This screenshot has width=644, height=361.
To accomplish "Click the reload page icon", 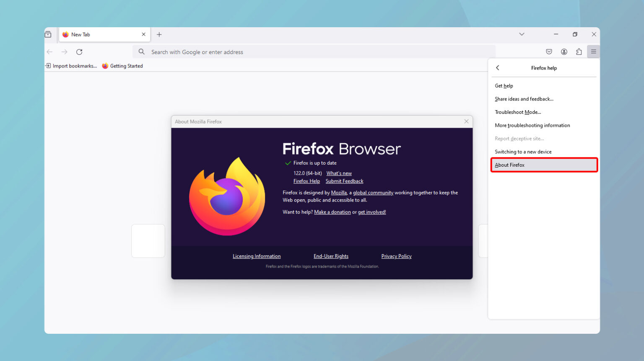I will pyautogui.click(x=79, y=52).
